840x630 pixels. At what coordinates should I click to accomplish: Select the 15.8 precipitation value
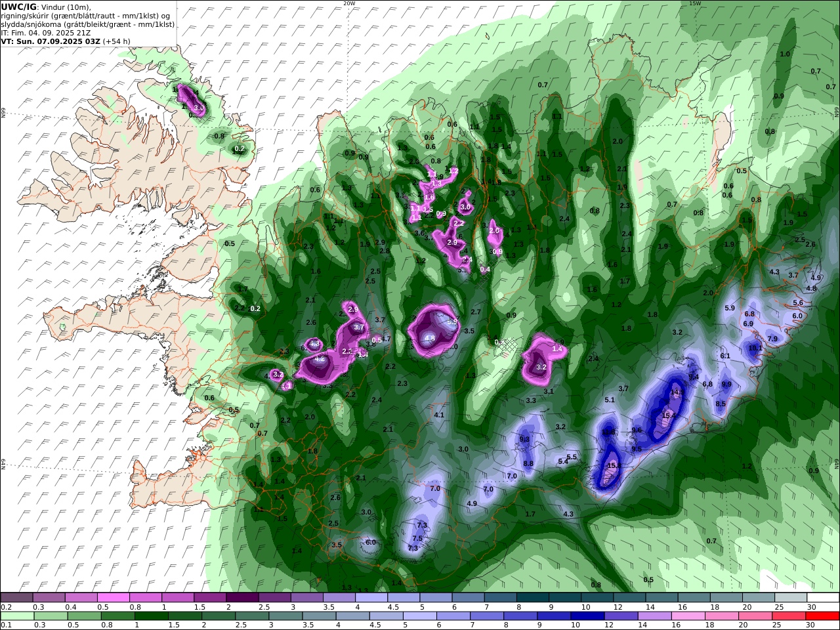coord(614,465)
